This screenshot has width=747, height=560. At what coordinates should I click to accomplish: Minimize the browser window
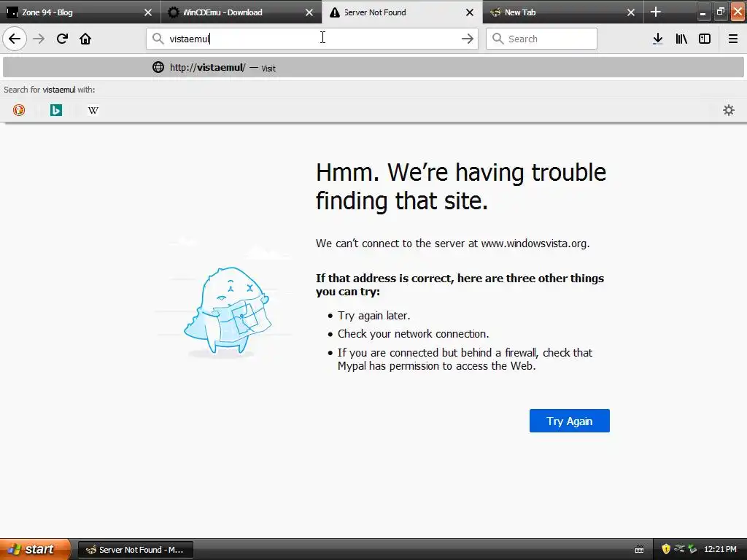click(x=703, y=12)
